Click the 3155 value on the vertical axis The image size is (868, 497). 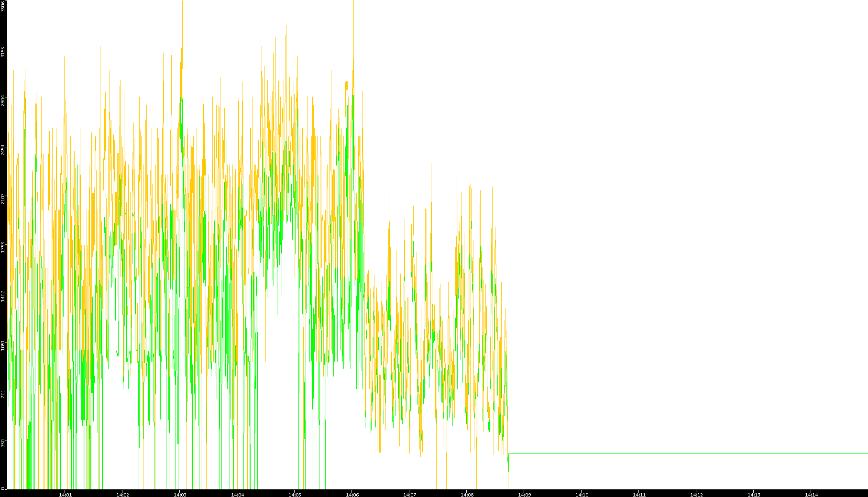pyautogui.click(x=3, y=52)
